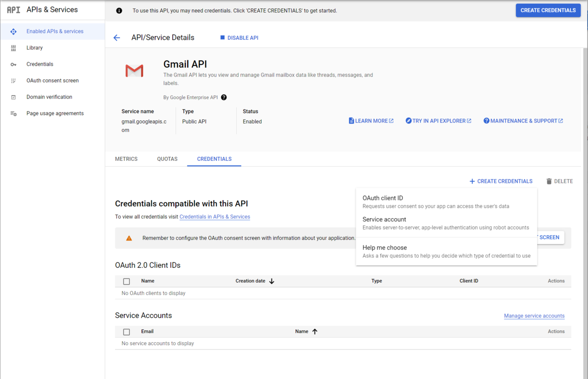Click the orange warning triangle icon

[x=129, y=238]
